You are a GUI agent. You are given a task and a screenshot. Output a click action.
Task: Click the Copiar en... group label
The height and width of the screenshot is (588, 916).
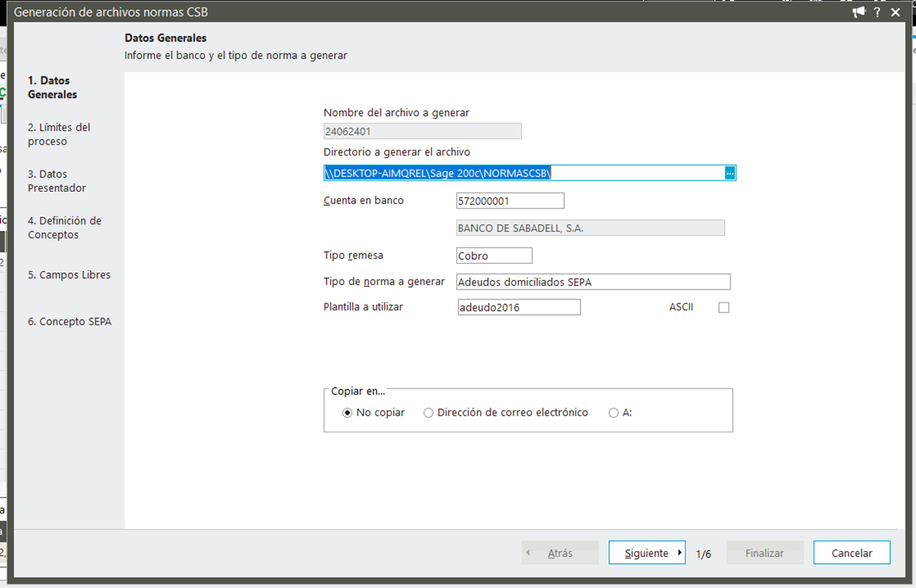[x=358, y=391]
